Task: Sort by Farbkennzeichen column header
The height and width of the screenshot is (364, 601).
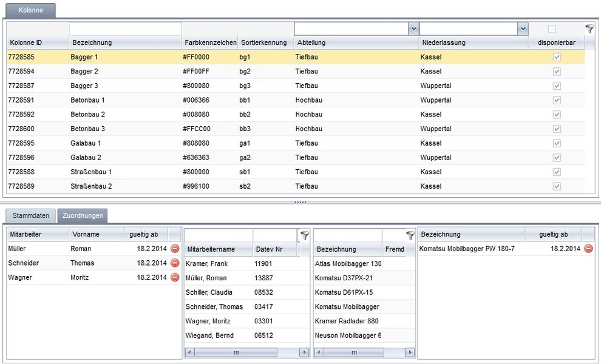Action: [209, 42]
